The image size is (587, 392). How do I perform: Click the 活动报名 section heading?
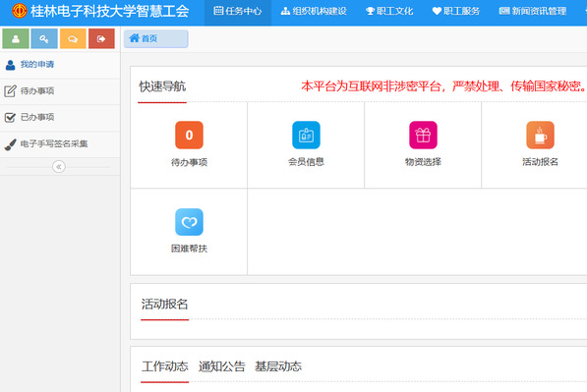[x=165, y=305]
